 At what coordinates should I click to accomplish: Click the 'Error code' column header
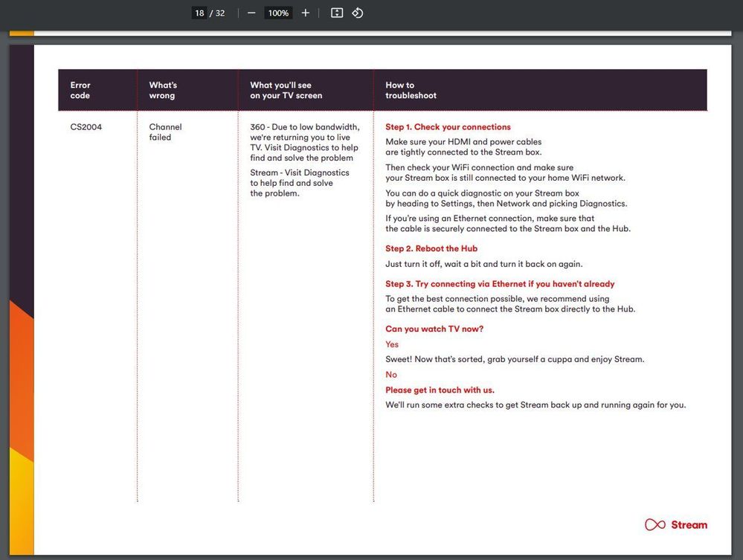80,90
